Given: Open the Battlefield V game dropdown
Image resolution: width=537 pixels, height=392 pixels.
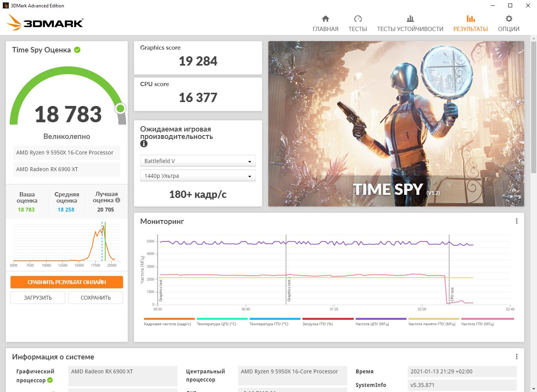Looking at the screenshot, I should (x=198, y=161).
